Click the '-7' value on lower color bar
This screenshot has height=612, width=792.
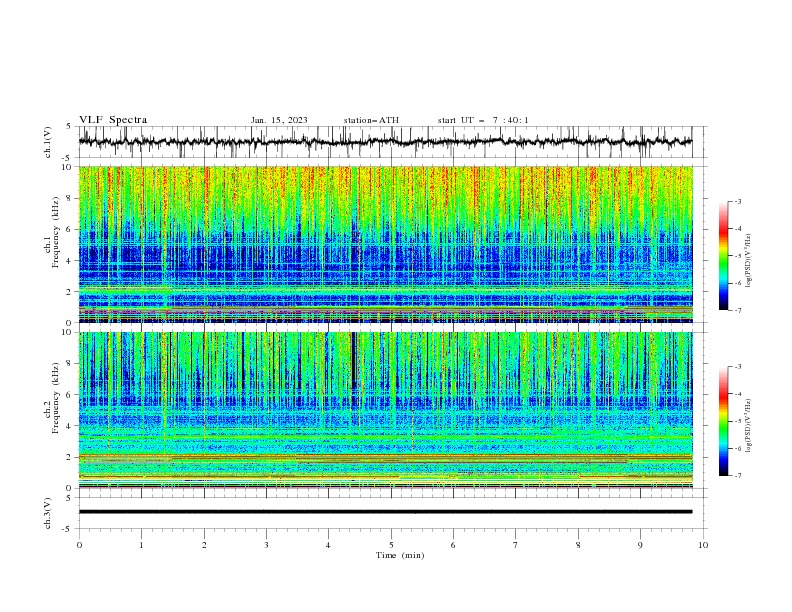[738, 476]
